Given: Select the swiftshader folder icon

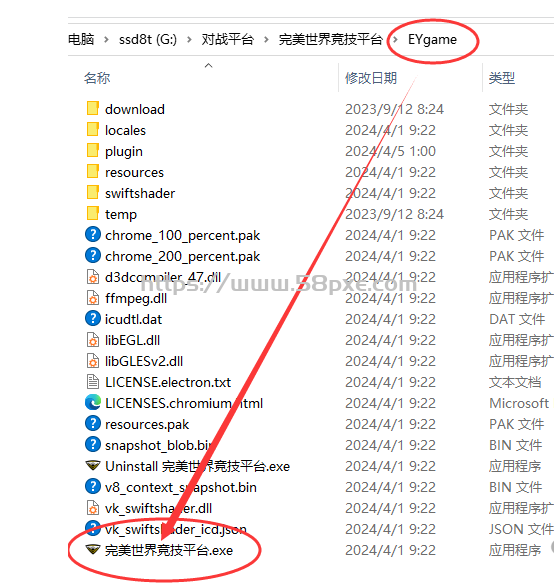Looking at the screenshot, I should point(93,192).
